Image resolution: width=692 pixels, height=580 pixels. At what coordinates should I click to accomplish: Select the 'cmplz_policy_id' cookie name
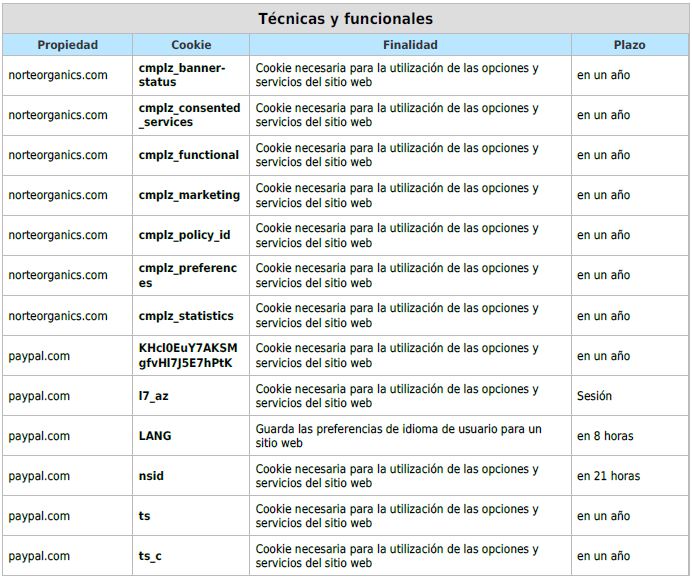coord(184,235)
